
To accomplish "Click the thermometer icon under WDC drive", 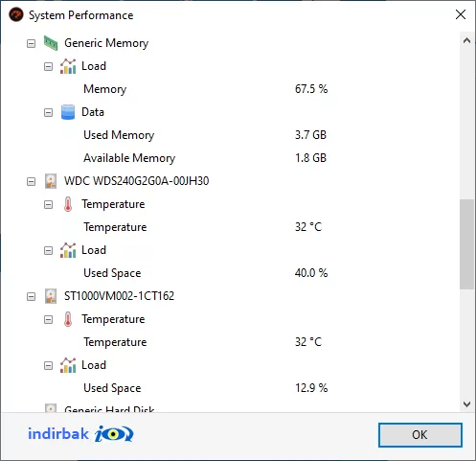I will 68,204.
